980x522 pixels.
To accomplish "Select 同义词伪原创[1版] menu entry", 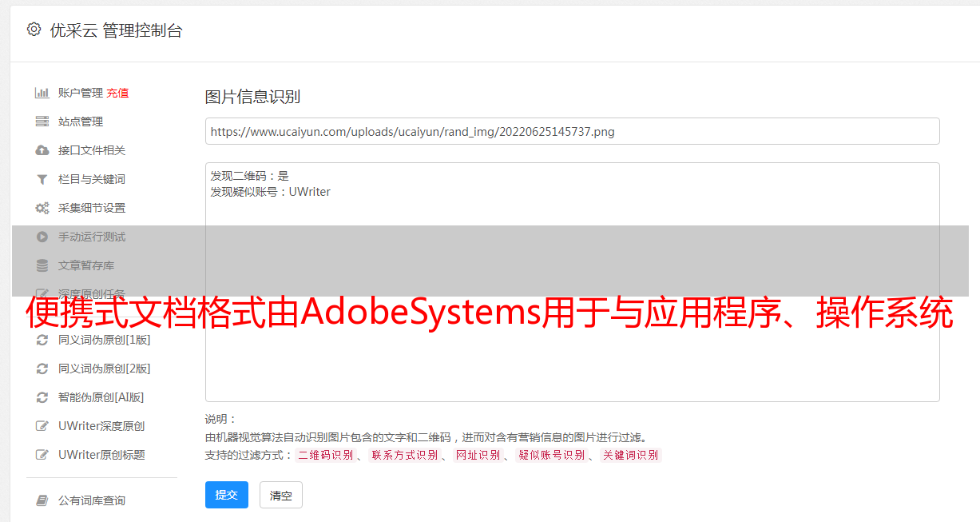I will (105, 340).
